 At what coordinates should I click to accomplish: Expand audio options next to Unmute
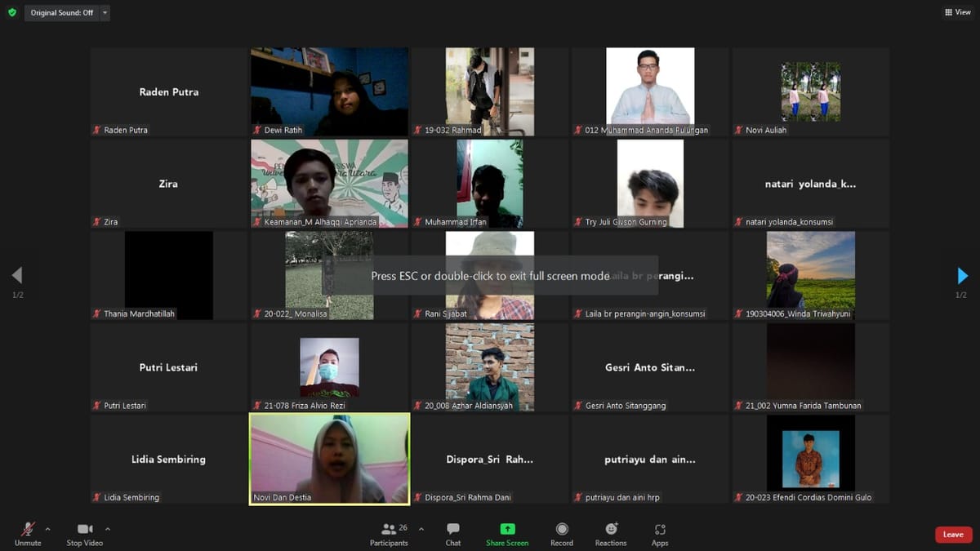pos(47,529)
